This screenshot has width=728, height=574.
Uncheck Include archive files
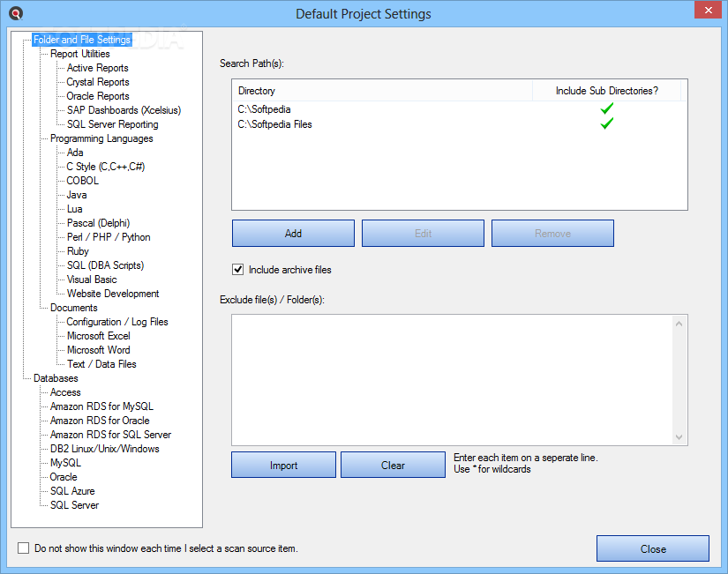(237, 270)
